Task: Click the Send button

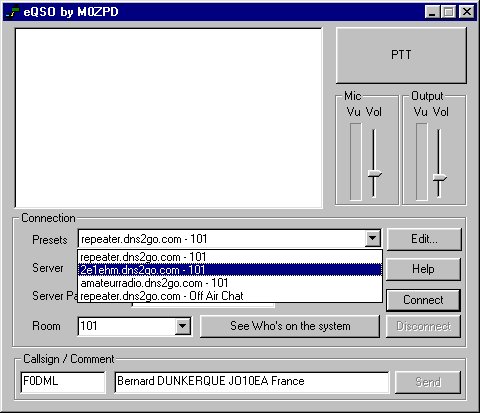Action: click(x=428, y=382)
